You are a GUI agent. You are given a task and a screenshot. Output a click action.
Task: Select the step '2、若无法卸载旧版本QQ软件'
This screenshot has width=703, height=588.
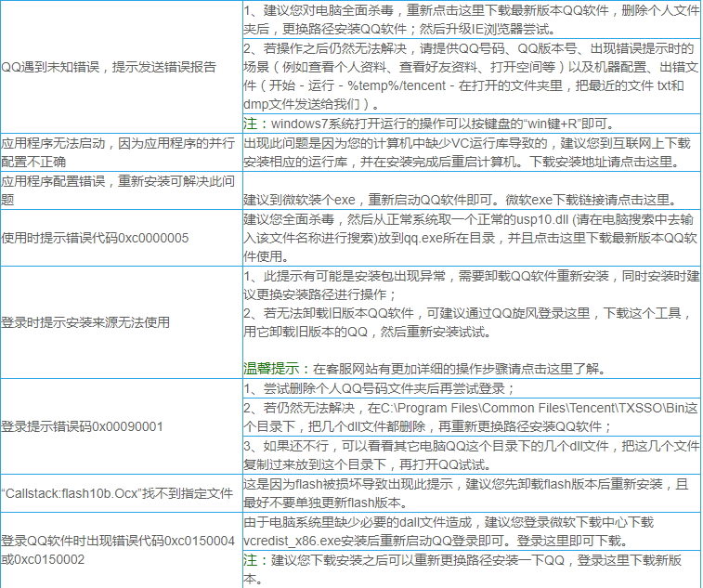[x=469, y=322]
